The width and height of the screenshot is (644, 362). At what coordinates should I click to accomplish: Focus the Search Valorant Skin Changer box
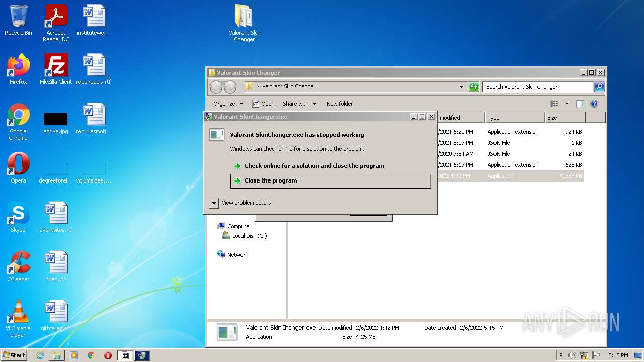tap(538, 87)
